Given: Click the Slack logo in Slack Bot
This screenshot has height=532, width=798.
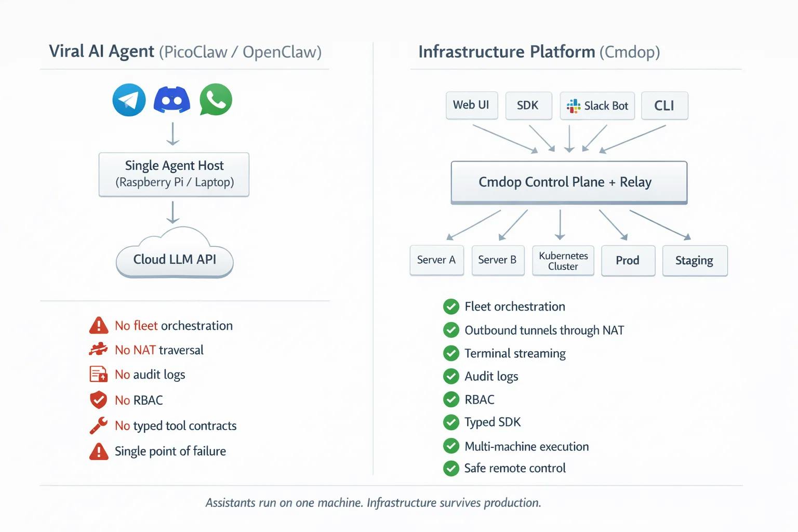Looking at the screenshot, I should [x=574, y=106].
